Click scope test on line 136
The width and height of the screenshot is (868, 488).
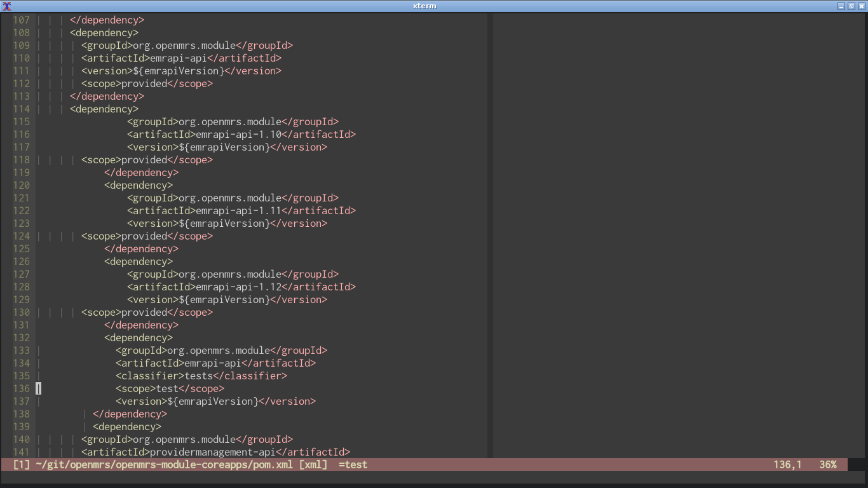170,388
